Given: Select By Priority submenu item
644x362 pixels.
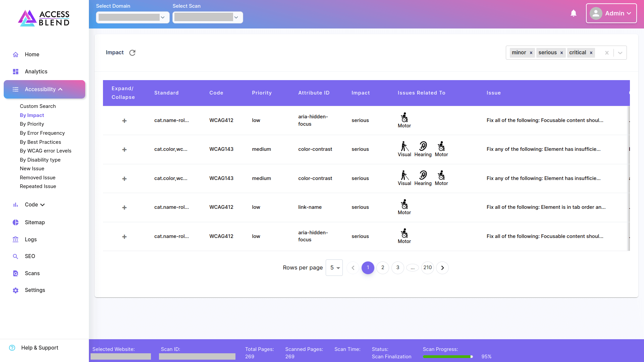Looking at the screenshot, I should pyautogui.click(x=32, y=124).
